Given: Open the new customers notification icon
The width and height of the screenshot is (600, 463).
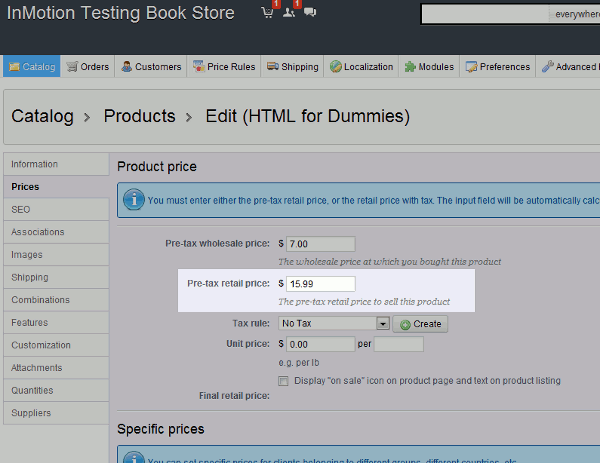Looking at the screenshot, I should pos(289,13).
